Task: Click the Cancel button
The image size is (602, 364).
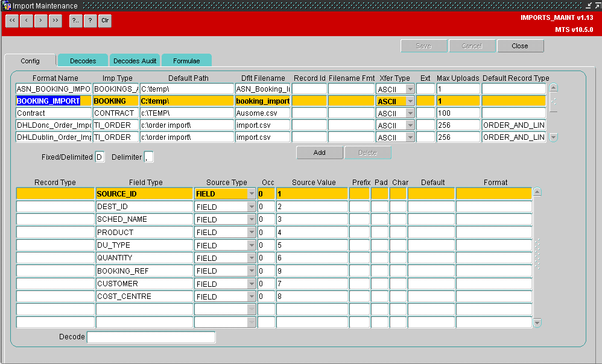Action: (472, 46)
